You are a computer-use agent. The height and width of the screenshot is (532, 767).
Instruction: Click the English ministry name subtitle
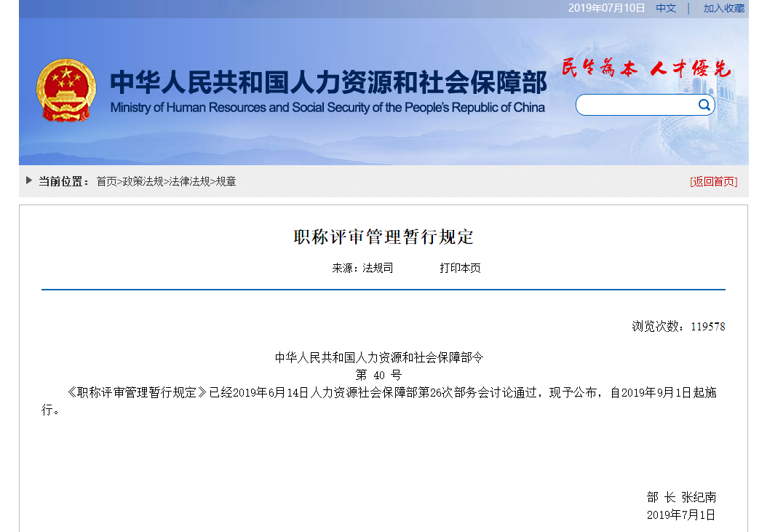[x=327, y=108]
